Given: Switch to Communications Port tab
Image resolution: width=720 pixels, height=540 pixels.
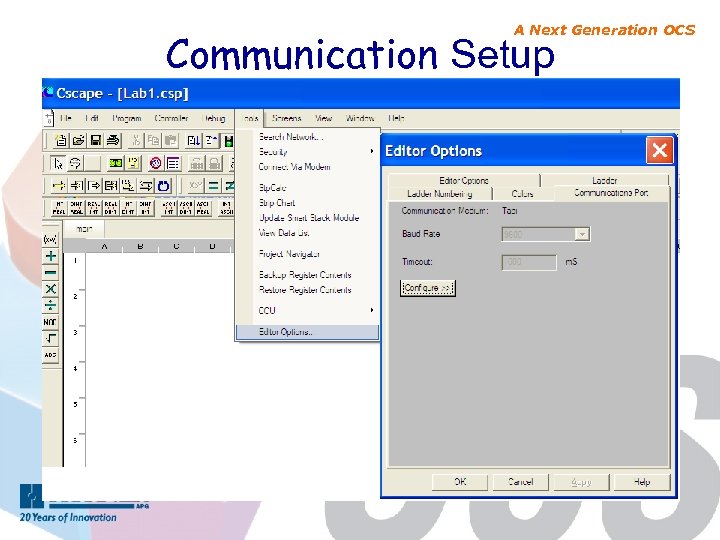Looking at the screenshot, I should (611, 193).
